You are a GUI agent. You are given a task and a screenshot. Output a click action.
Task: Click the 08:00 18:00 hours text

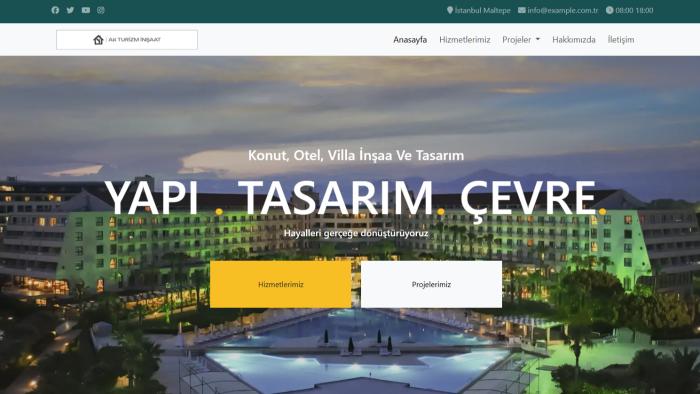tap(634, 10)
